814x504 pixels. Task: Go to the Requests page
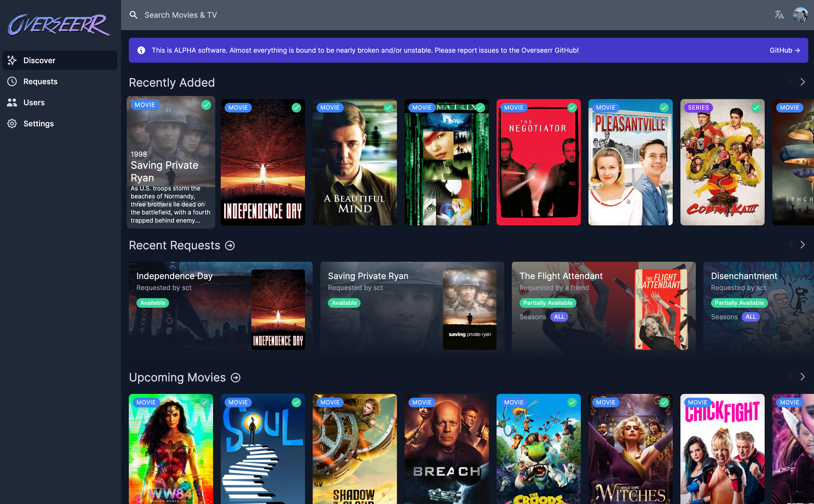40,81
